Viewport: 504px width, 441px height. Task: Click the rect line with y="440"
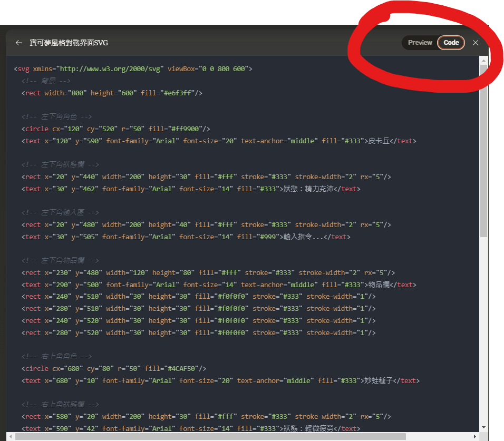click(x=206, y=177)
